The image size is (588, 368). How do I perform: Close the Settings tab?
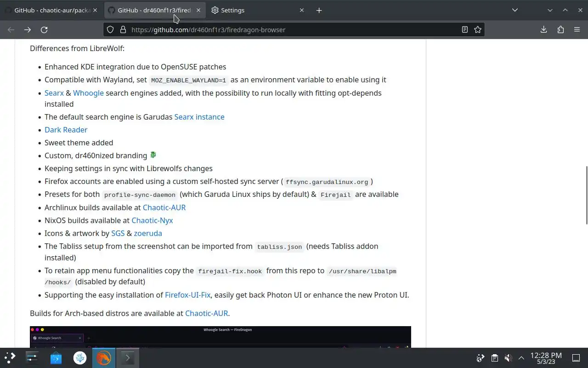pos(302,10)
